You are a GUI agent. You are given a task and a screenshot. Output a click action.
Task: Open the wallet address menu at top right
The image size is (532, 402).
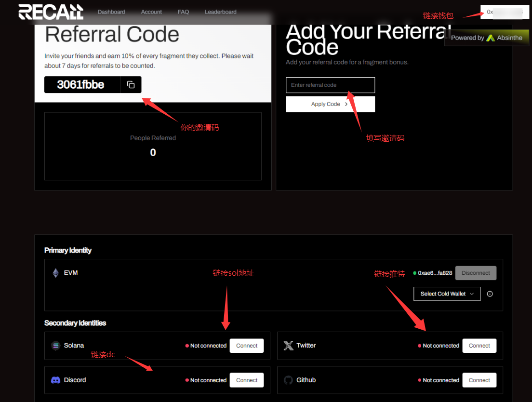click(x=501, y=12)
